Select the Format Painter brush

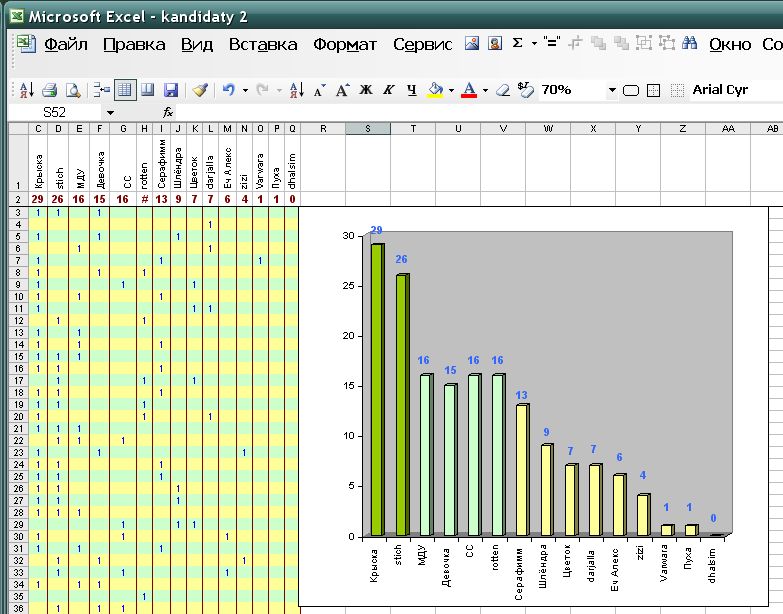[200, 90]
